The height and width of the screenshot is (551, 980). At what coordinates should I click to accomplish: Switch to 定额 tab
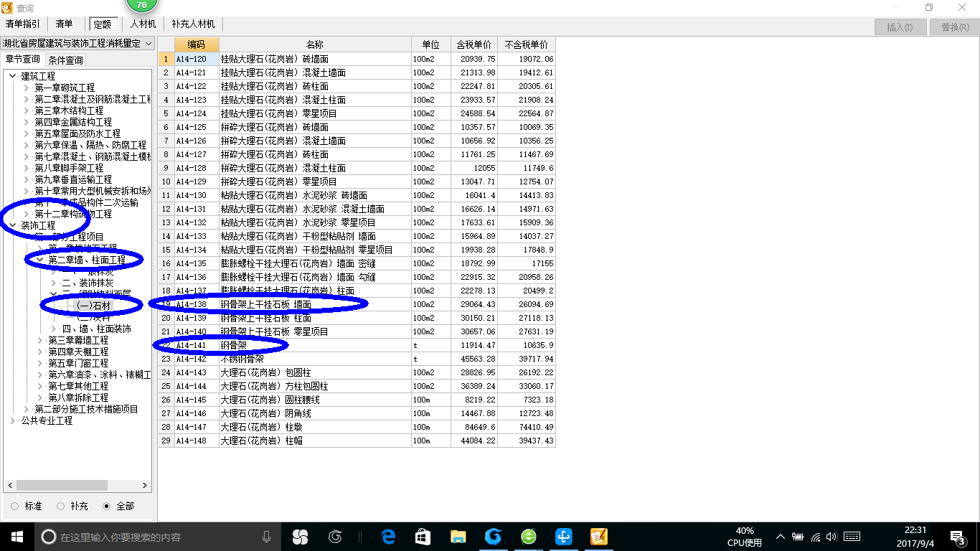click(103, 24)
